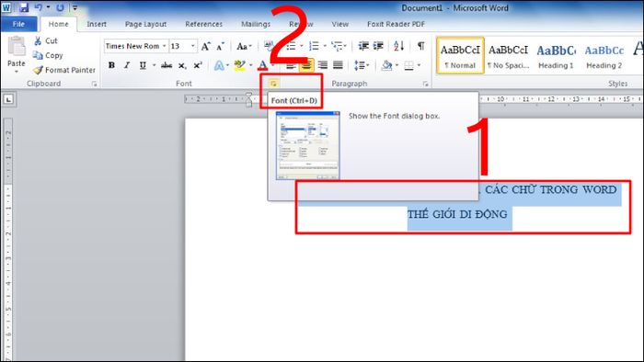The width and height of the screenshot is (644, 362).
Task: Shrink font size with the smaller A icon
Action: (x=221, y=46)
